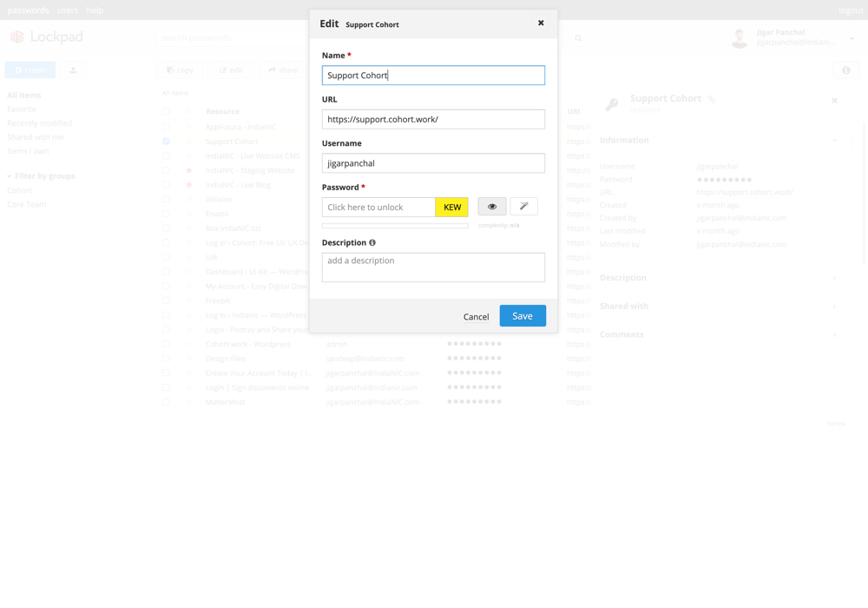Toggle password visibility eye icon
Viewport: 868px width, 608px height.
click(x=492, y=207)
